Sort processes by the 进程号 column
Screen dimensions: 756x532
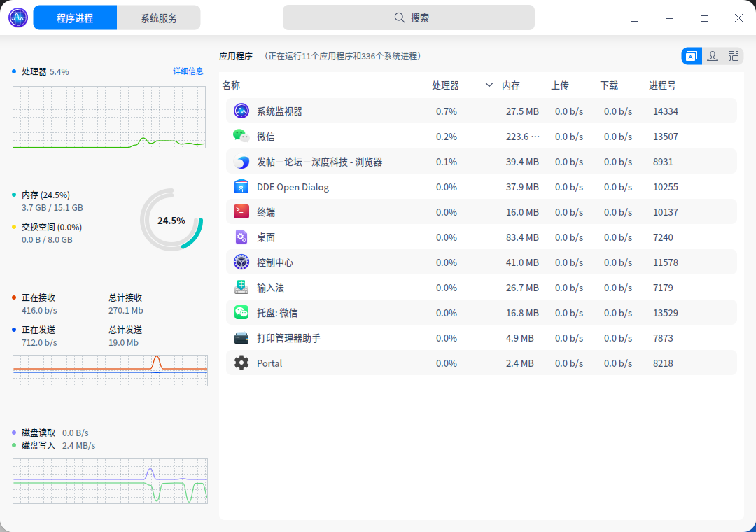click(661, 85)
